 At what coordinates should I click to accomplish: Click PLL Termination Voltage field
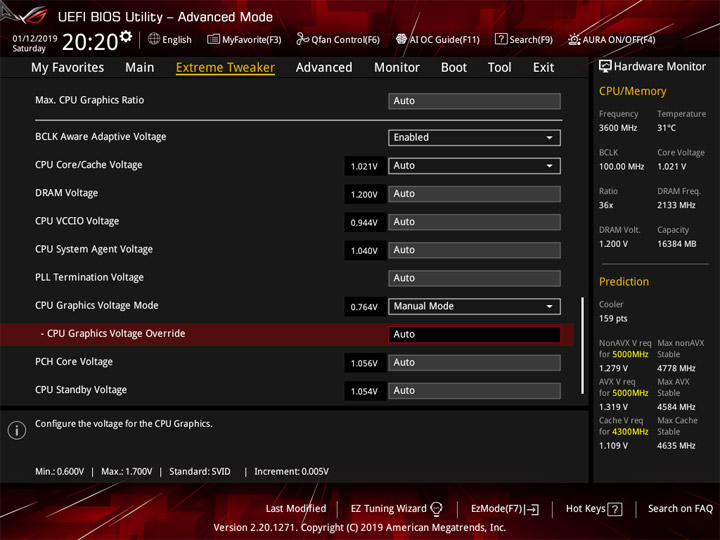tap(474, 278)
